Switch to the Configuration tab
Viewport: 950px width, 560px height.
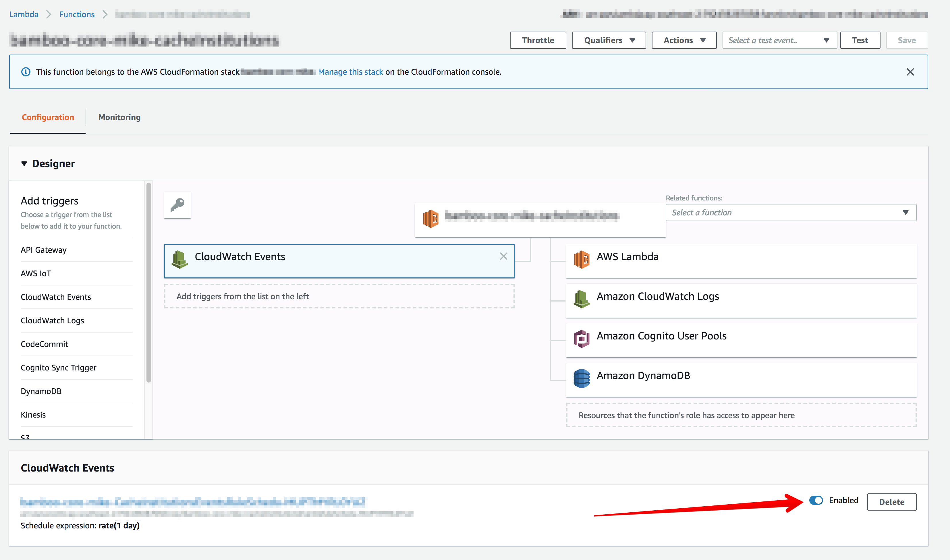pyautogui.click(x=48, y=117)
